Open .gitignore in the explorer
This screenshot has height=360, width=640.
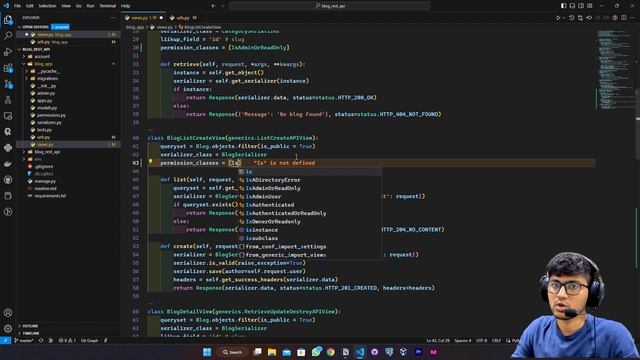click(44, 167)
